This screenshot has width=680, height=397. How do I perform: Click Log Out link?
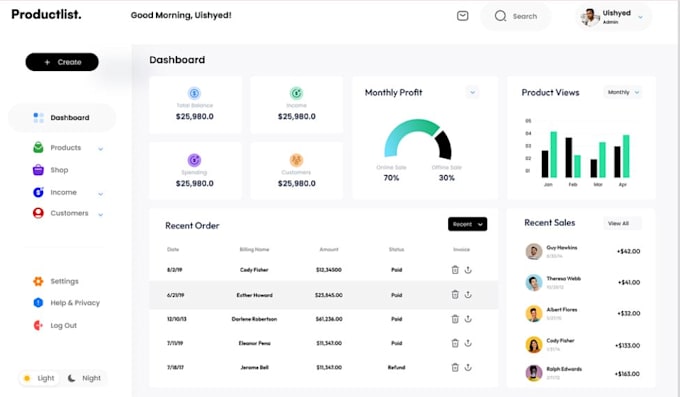coord(63,325)
